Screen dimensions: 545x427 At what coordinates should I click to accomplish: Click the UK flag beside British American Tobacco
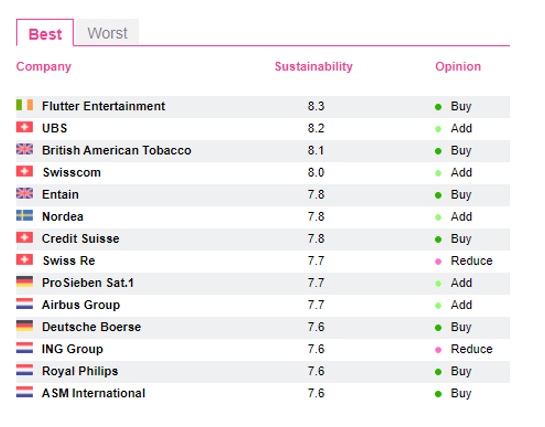tap(25, 149)
